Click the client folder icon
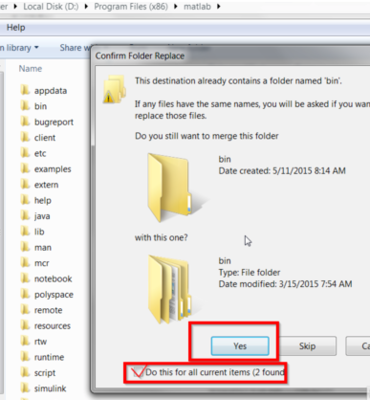The width and height of the screenshot is (370, 400). 25,137
